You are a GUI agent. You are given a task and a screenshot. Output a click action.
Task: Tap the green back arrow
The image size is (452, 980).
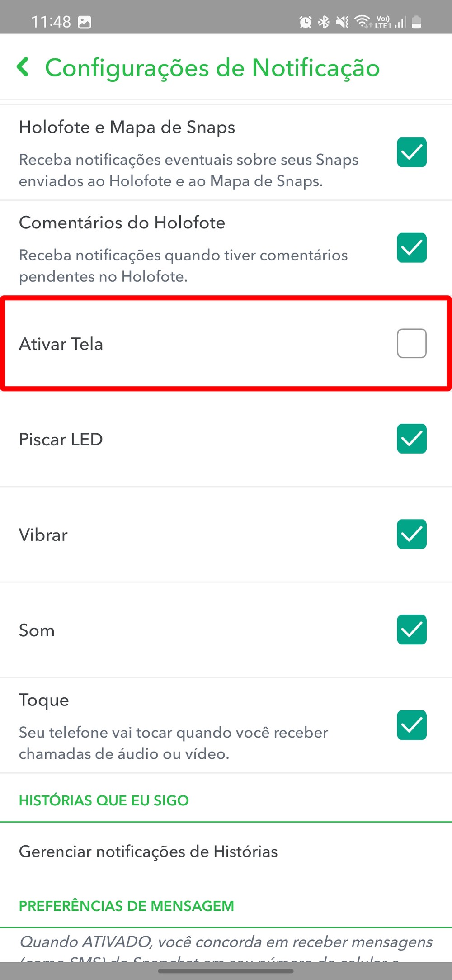coord(23,67)
